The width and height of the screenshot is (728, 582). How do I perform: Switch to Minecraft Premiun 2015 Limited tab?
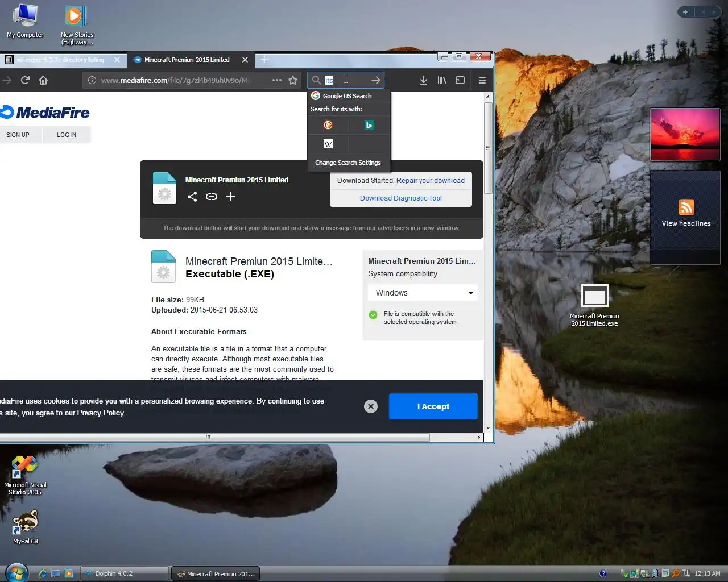tap(190, 60)
